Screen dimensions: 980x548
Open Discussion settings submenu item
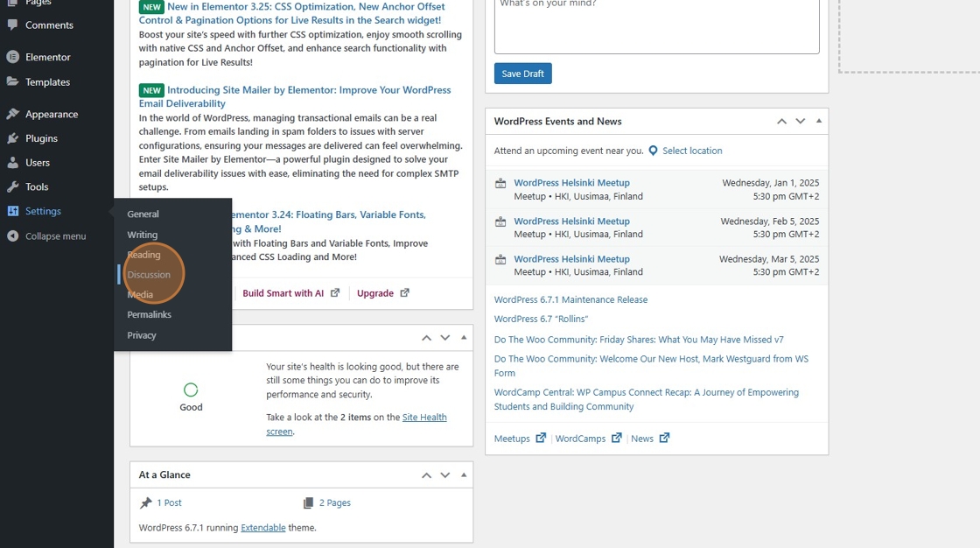[149, 275]
